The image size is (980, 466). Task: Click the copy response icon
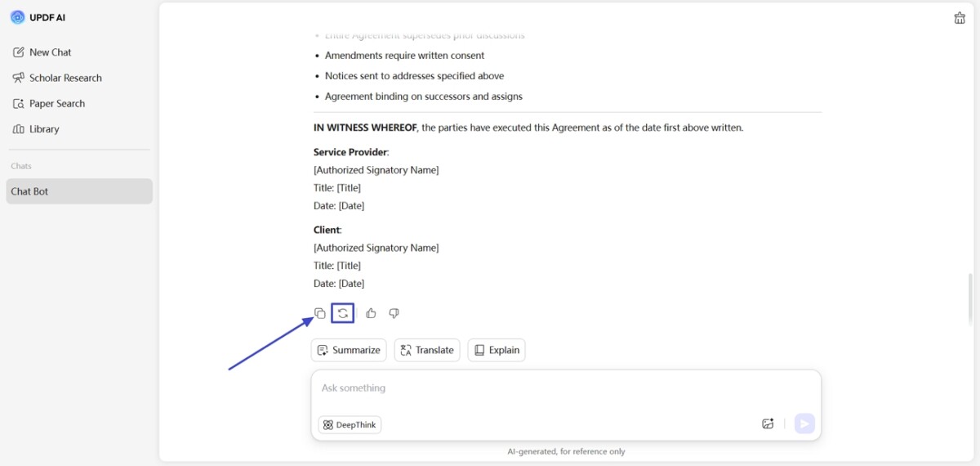coord(320,313)
